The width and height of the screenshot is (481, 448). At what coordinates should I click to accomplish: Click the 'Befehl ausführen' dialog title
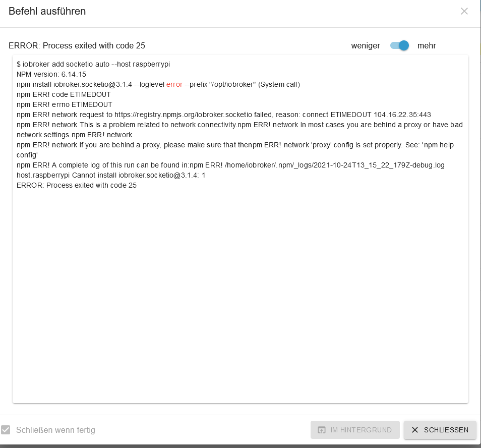47,12
